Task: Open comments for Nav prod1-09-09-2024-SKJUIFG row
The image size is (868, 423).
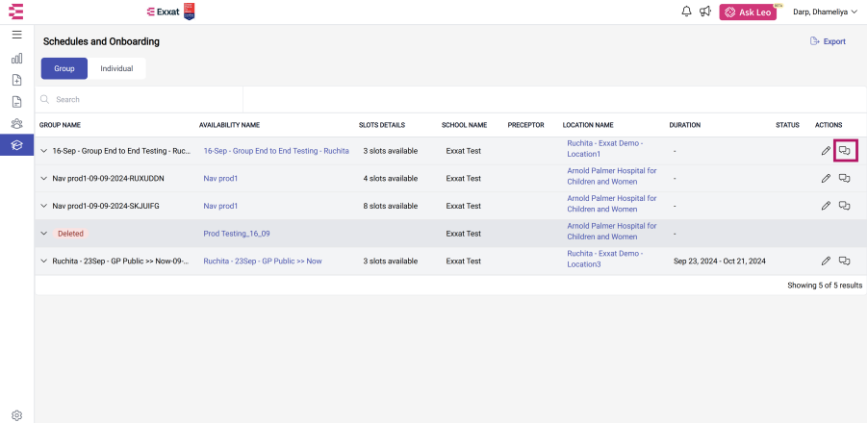Action: pyautogui.click(x=844, y=206)
